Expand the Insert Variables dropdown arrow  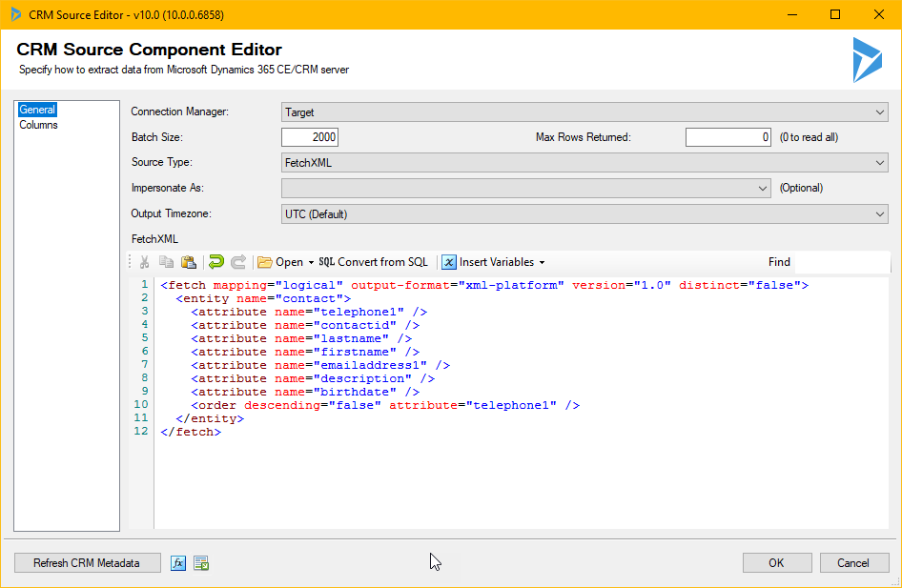coord(542,263)
